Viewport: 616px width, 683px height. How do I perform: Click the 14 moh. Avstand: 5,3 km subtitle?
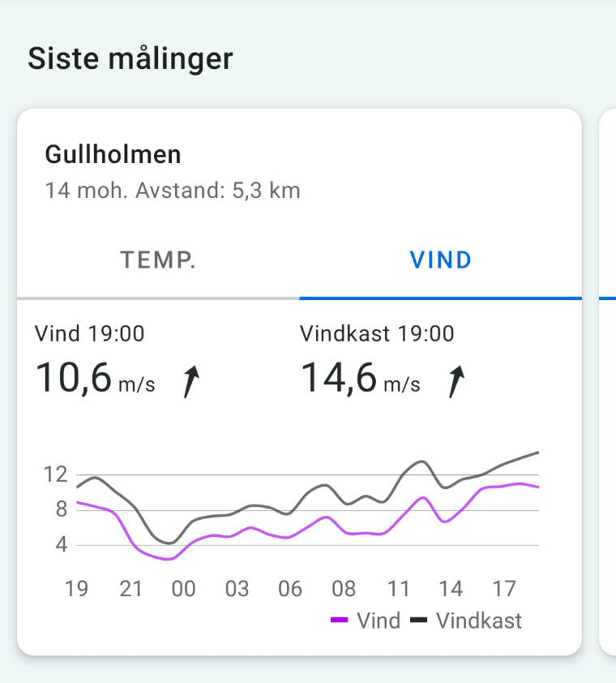(173, 191)
